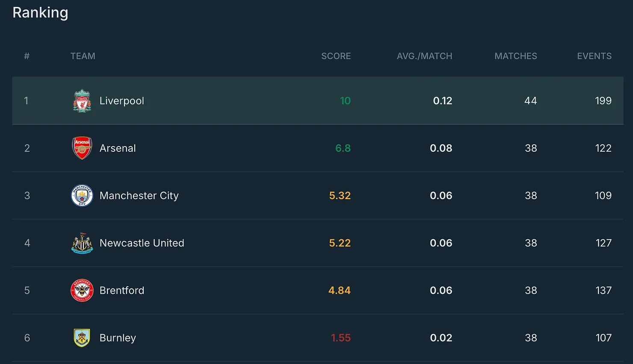Click rank number 1 in Liverpool's row
This screenshot has width=633, height=364.
coord(26,101)
